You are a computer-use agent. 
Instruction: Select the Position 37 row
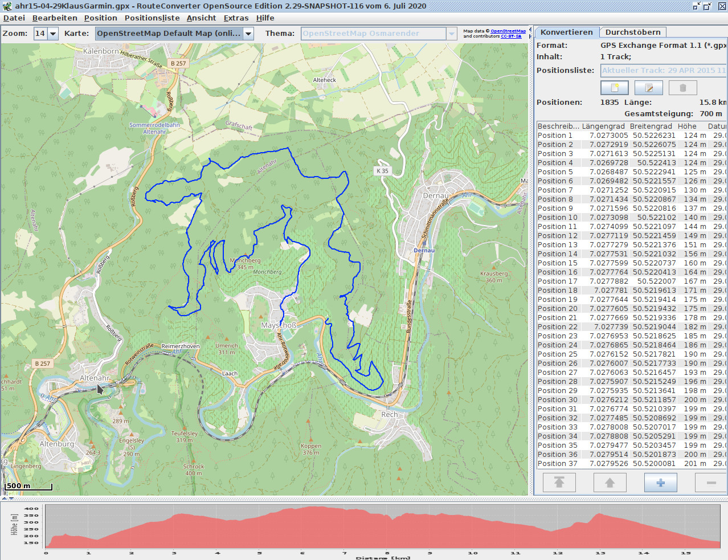[632, 464]
